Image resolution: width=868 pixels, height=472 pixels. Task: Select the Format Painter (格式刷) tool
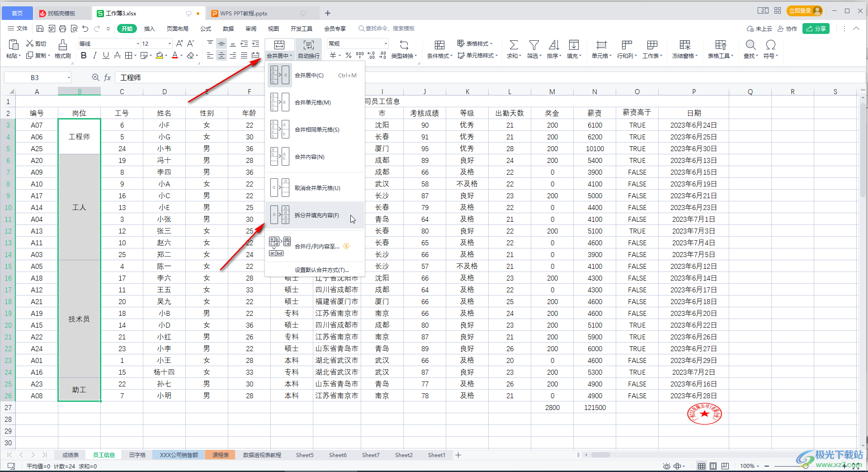62,49
